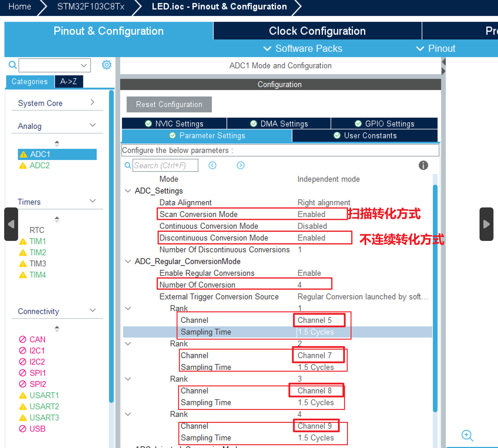
Task: Select Rank 1 Sampling Time 1.5 Cycles
Action: [316, 332]
